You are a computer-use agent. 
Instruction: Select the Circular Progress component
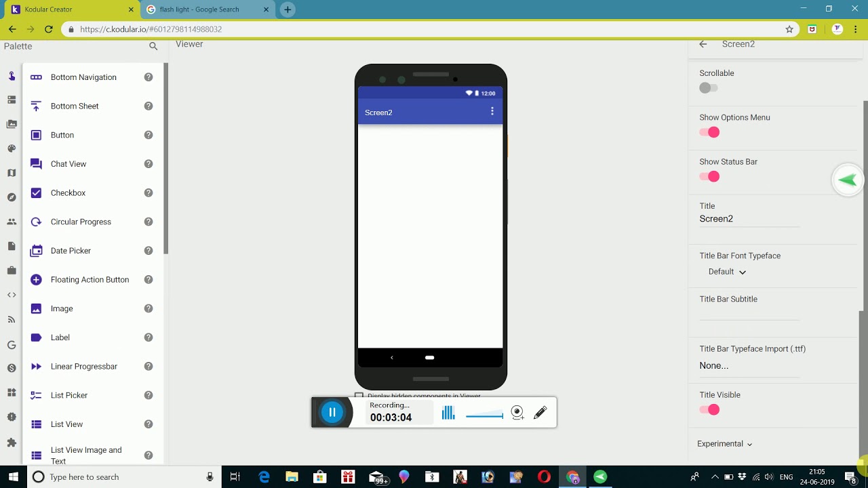(x=94, y=222)
